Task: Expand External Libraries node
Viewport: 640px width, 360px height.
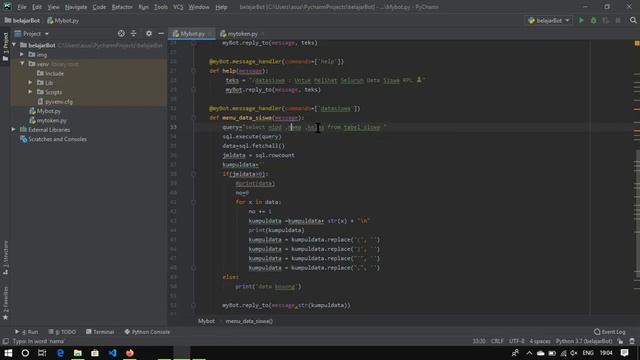Action: point(14,130)
